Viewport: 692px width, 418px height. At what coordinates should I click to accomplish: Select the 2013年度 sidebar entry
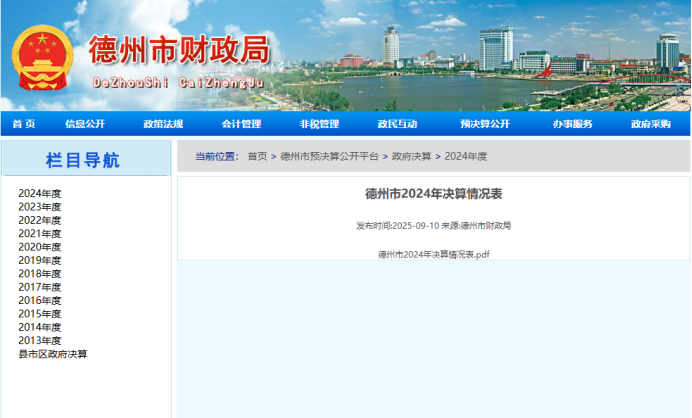(x=40, y=340)
